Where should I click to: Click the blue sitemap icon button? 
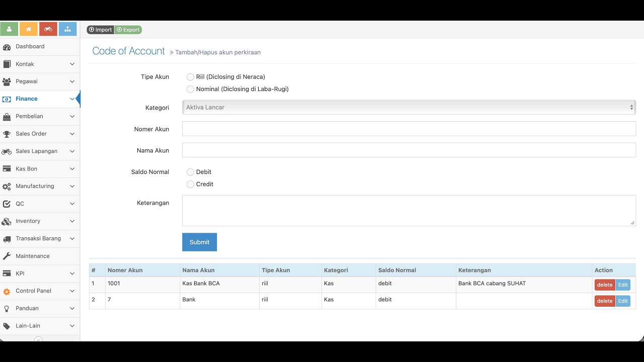(68, 29)
